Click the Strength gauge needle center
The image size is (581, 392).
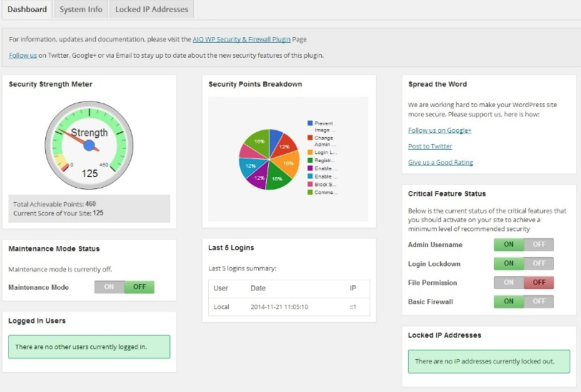[x=89, y=145]
